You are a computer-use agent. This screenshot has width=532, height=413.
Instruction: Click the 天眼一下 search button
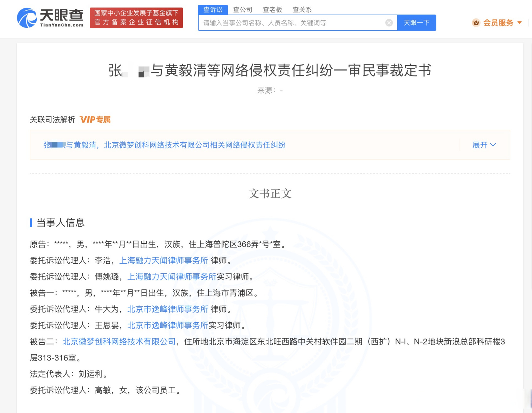(x=416, y=23)
